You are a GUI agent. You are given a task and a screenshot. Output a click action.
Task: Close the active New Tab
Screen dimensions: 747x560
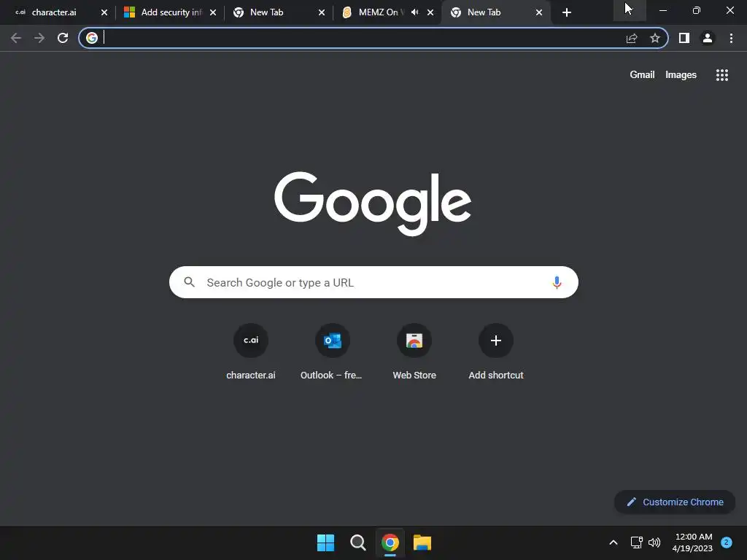(539, 12)
